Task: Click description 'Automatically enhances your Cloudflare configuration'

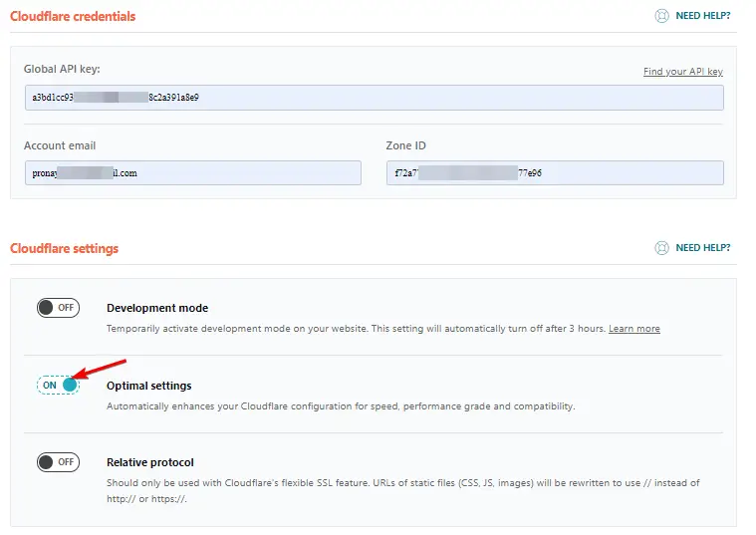Action: [341, 406]
